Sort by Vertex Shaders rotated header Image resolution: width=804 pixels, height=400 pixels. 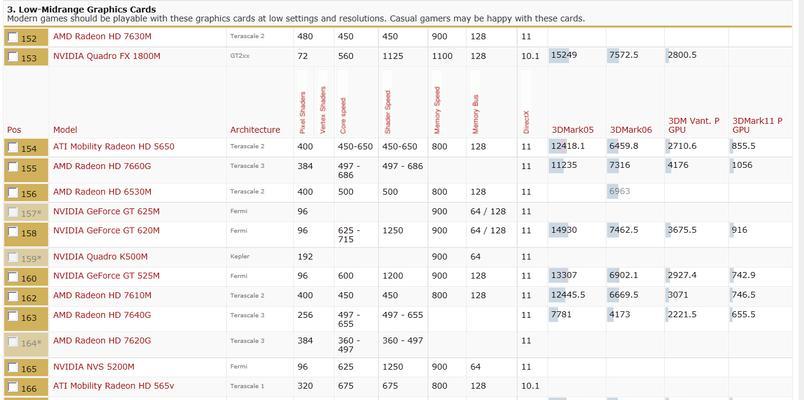click(x=323, y=110)
